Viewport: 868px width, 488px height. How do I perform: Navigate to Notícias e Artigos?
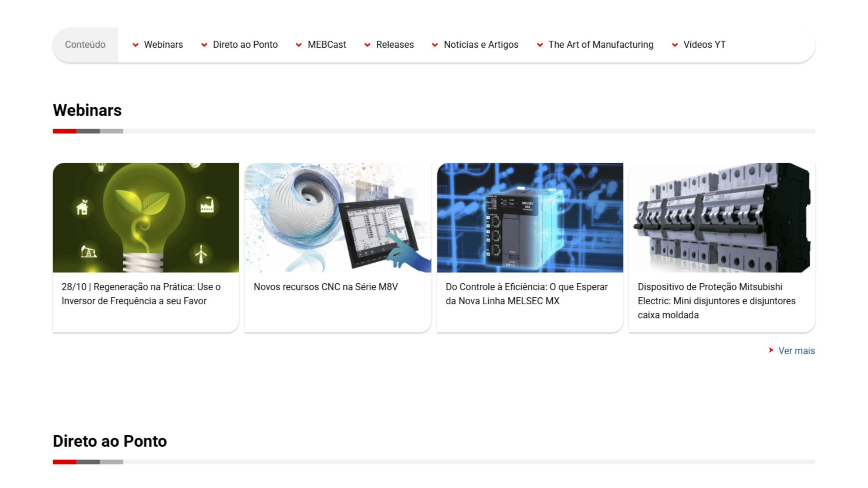481,45
